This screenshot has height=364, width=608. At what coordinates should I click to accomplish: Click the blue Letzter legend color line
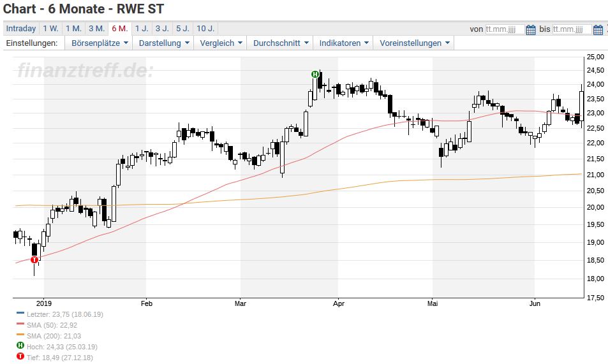(x=20, y=312)
